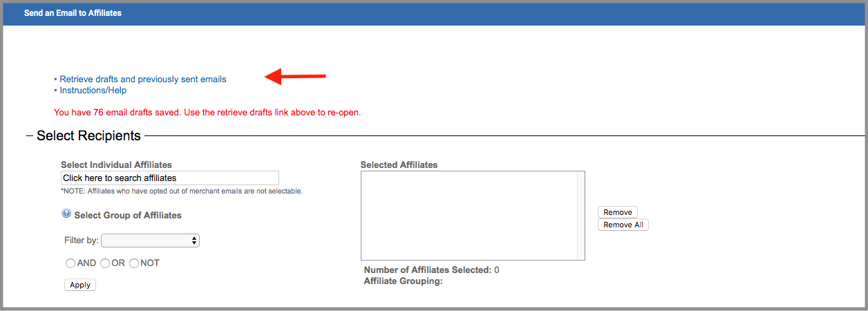Screen dimensions: 868x311
Task: Click the search affiliates input field
Action: click(x=170, y=178)
